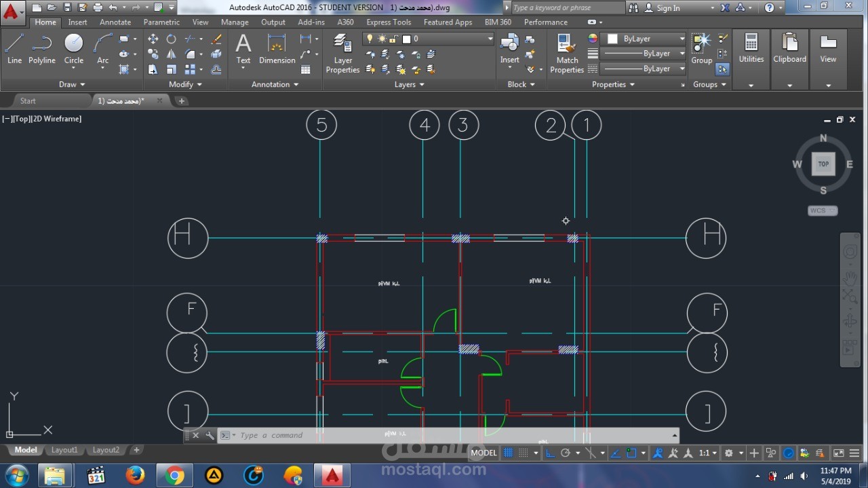Click the Mirror tool icon

(x=172, y=54)
